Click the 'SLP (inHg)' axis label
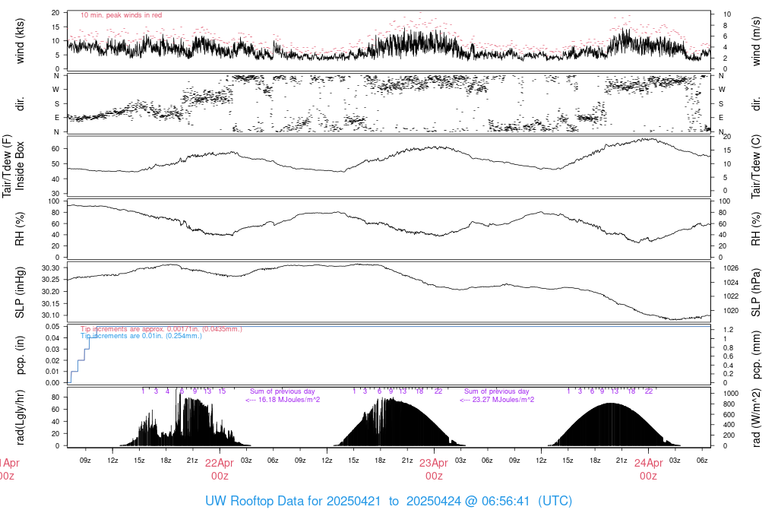 coord(20,293)
